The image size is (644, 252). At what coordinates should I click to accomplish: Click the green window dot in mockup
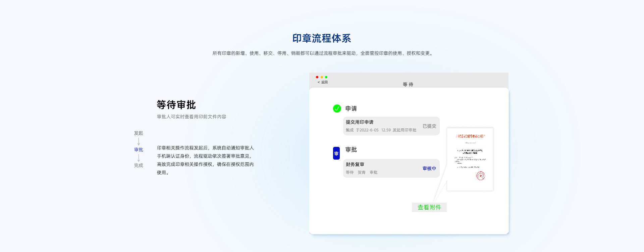[326, 77]
